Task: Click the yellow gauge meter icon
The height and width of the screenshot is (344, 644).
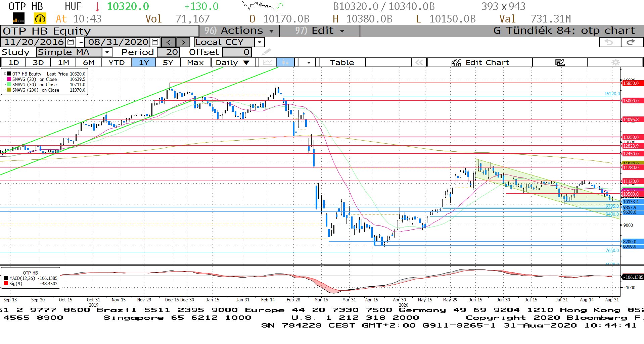Action: pyautogui.click(x=40, y=18)
